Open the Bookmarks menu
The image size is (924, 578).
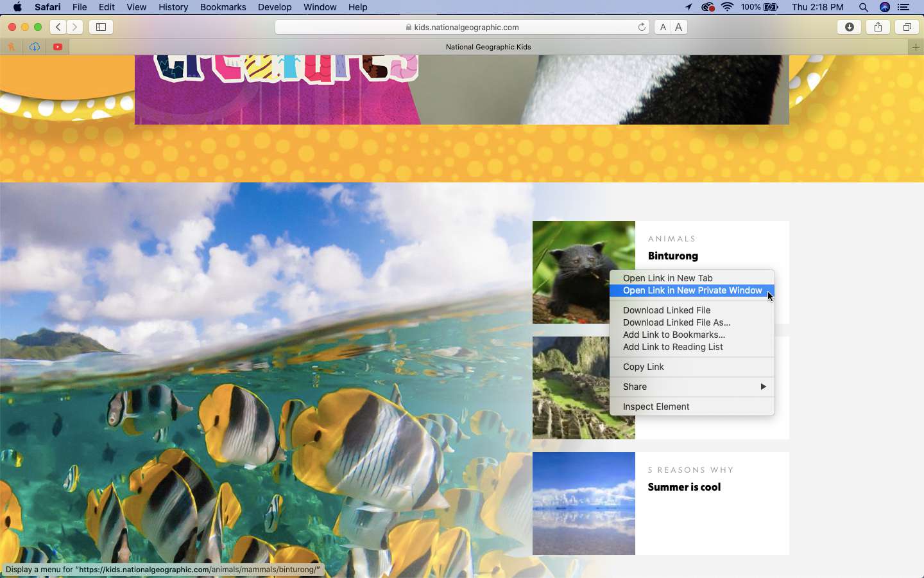[223, 7]
